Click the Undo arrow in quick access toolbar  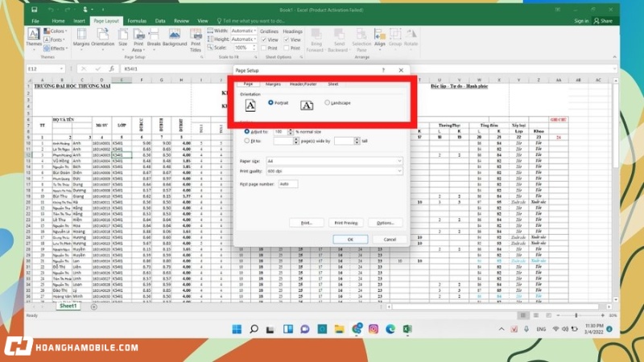click(51, 10)
